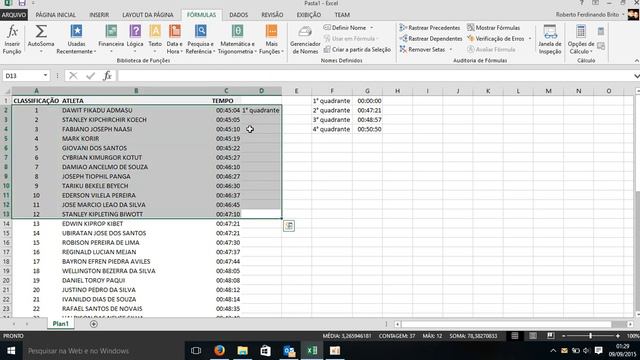Select cell with 00:47:21 in column G

(x=367, y=110)
